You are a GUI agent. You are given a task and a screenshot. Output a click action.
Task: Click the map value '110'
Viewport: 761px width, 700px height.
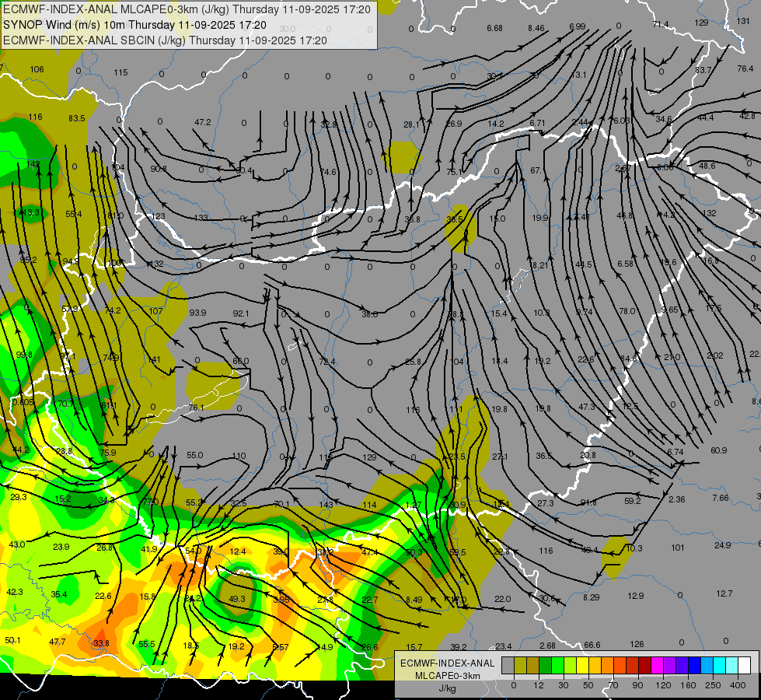239,456
